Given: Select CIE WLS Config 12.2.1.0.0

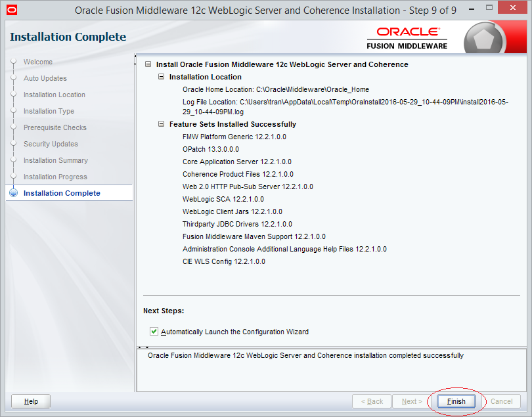Looking at the screenshot, I should [223, 261].
